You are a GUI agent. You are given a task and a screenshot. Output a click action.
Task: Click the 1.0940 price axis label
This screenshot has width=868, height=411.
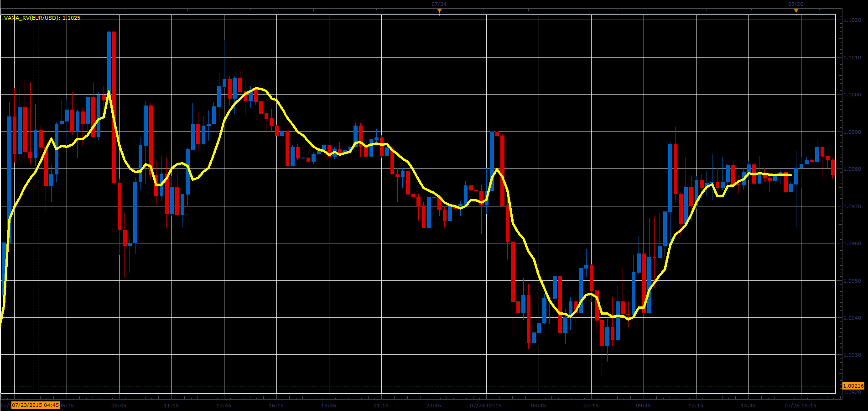pos(852,318)
